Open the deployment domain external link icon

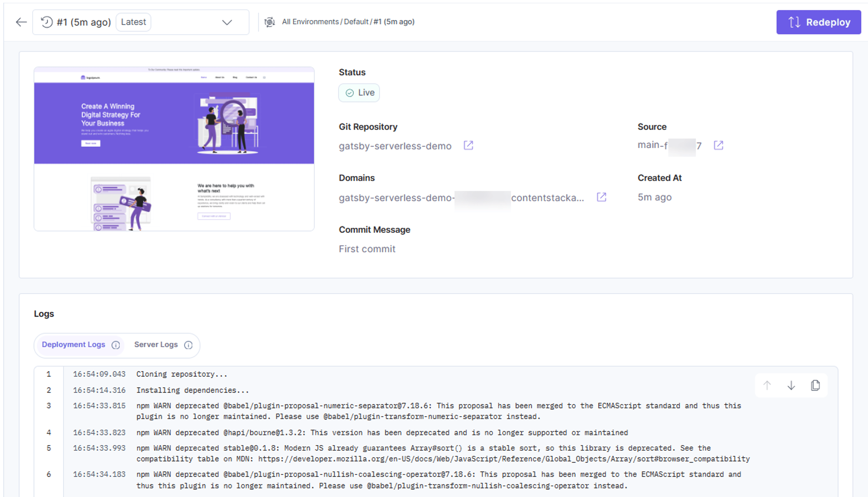pos(601,197)
